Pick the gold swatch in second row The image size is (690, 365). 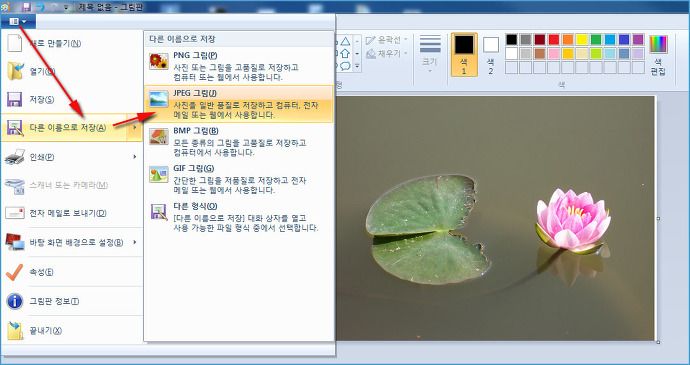pyautogui.click(x=568, y=54)
